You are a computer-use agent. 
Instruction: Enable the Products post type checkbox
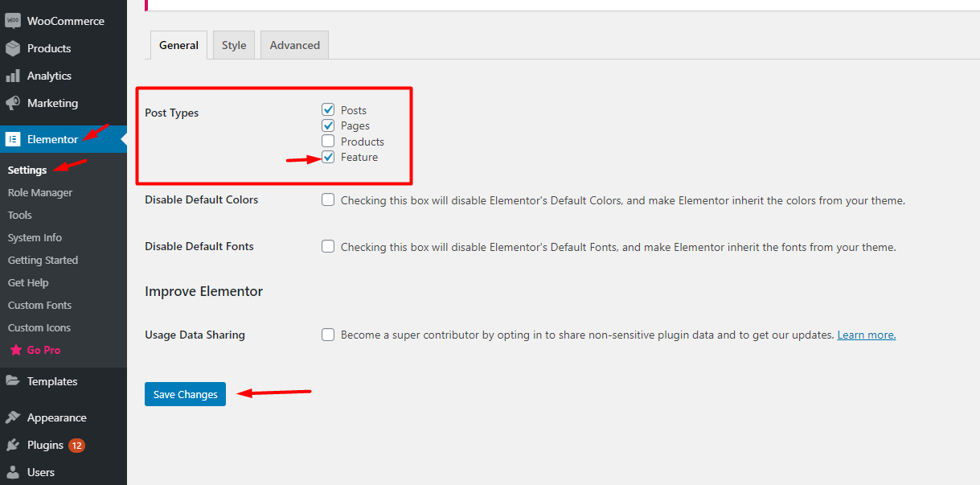point(328,142)
